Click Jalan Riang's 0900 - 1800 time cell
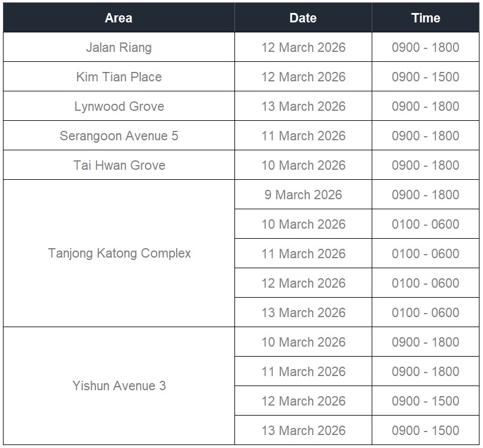This screenshot has width=483, height=448. point(425,47)
